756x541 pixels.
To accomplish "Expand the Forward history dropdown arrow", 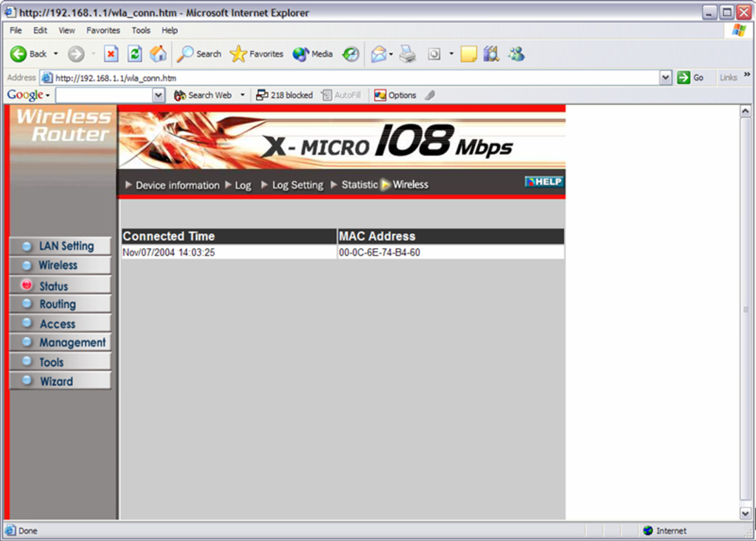I will 93,54.
